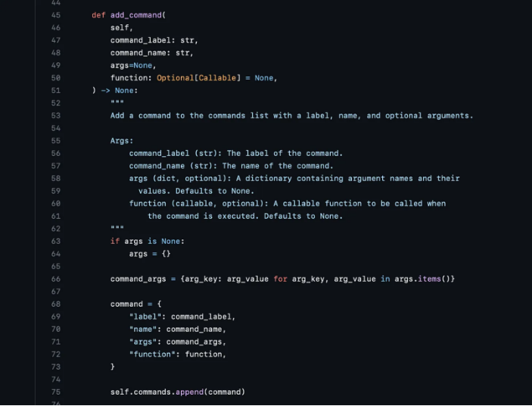Click the 'Callable' type in brackets
Image resolution: width=532 pixels, height=406 pixels.
tap(217, 78)
